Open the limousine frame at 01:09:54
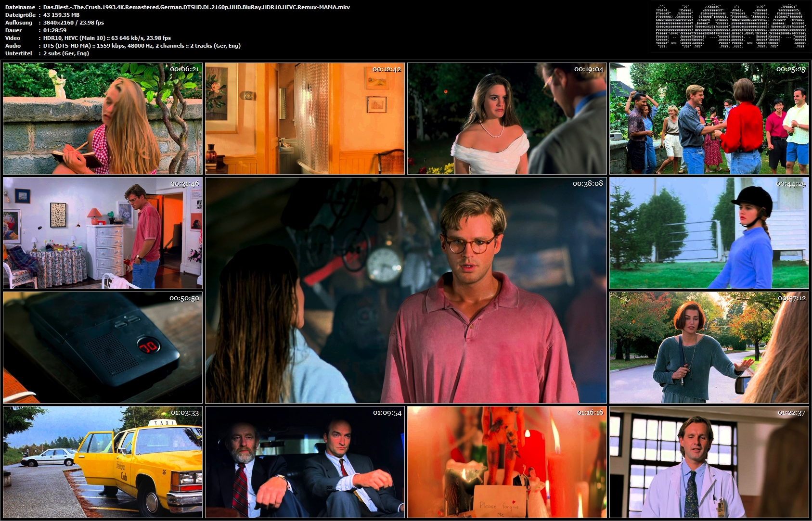The width and height of the screenshot is (812, 521). (305, 462)
